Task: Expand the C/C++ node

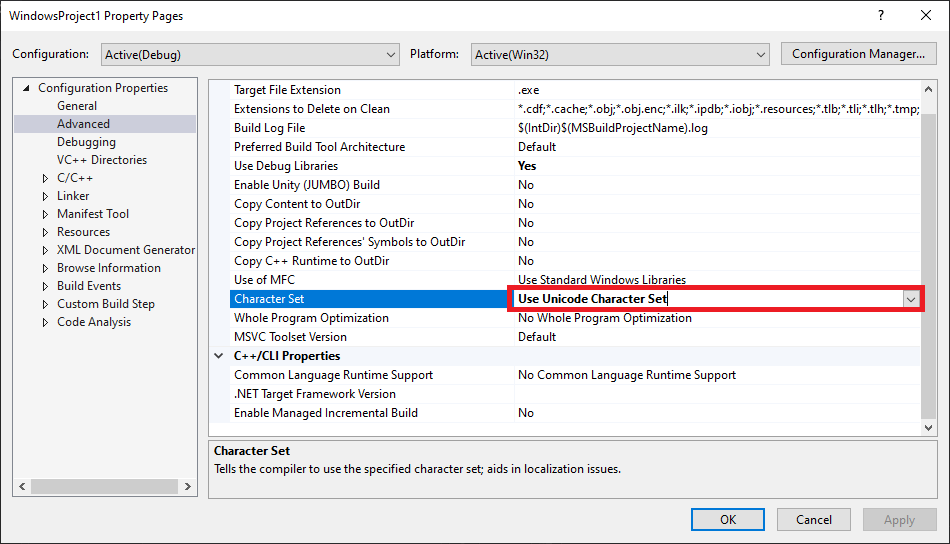Action: tap(45, 178)
